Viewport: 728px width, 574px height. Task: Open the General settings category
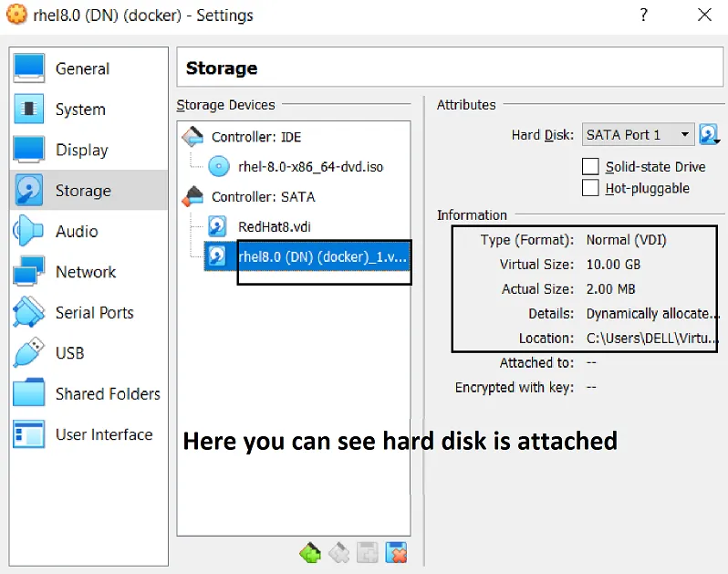coord(88,68)
